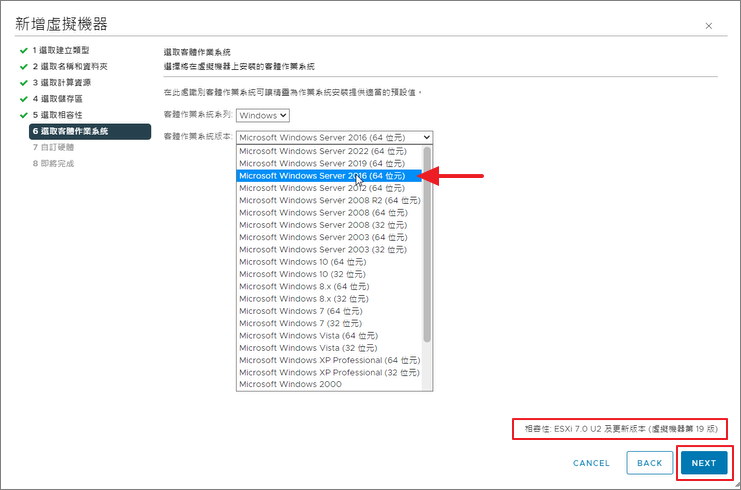Select Microsoft Windows Server 2003 (64-bit)

click(329, 237)
